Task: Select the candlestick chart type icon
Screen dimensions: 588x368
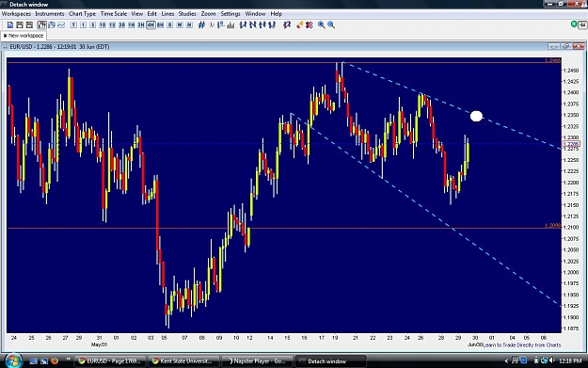Action: [x=41, y=25]
